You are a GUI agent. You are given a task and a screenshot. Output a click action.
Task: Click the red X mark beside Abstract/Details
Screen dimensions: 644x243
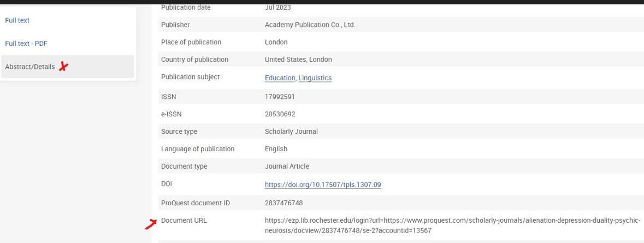[x=64, y=67]
